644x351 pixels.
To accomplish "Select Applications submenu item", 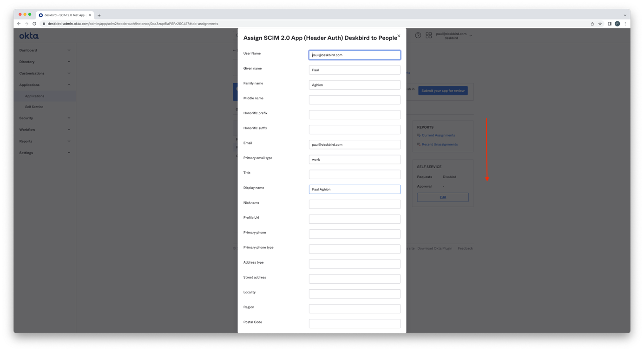I will pos(34,96).
